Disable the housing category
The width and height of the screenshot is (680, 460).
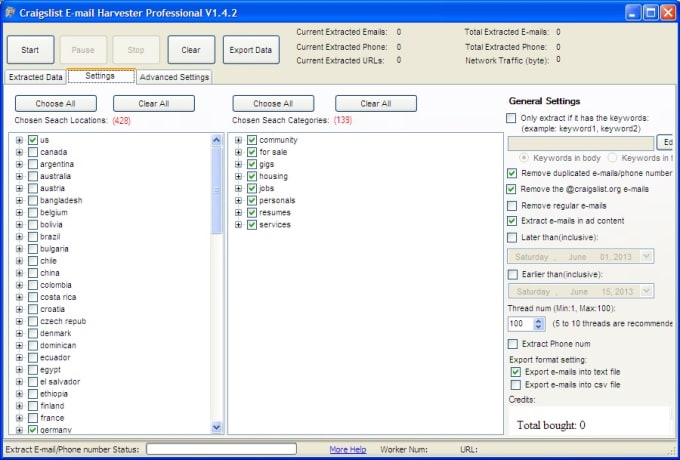252,176
